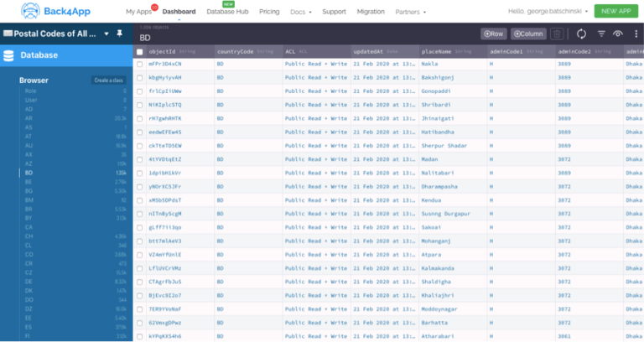Expand the Postal Codes app dropdown
This screenshot has height=342, width=644.
[106, 34]
